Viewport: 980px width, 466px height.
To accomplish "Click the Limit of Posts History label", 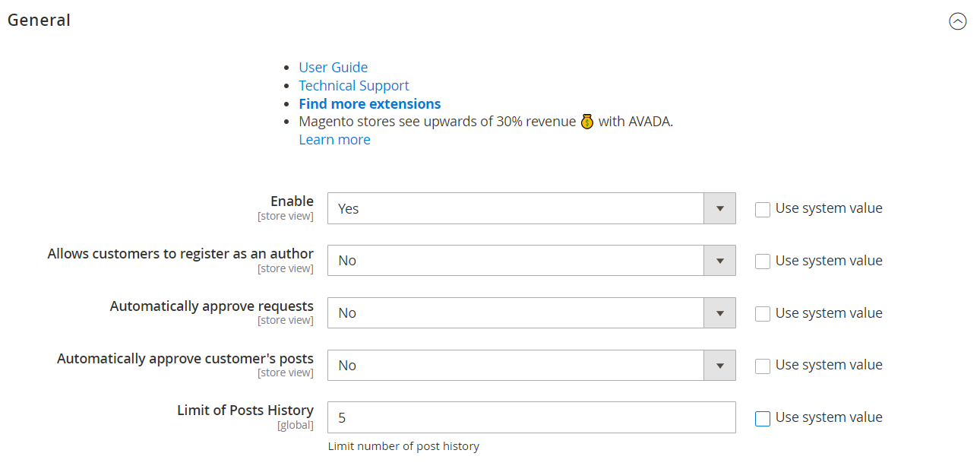I will 245,411.
